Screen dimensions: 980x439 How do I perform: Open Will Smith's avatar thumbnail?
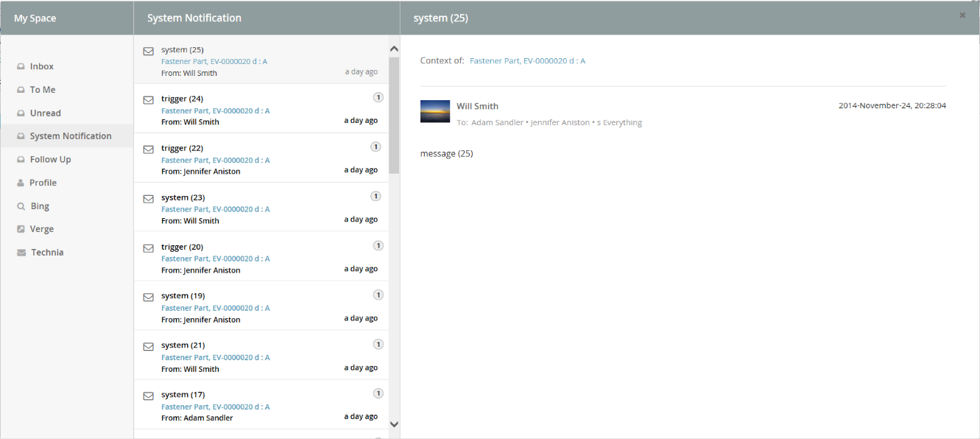coord(434,110)
